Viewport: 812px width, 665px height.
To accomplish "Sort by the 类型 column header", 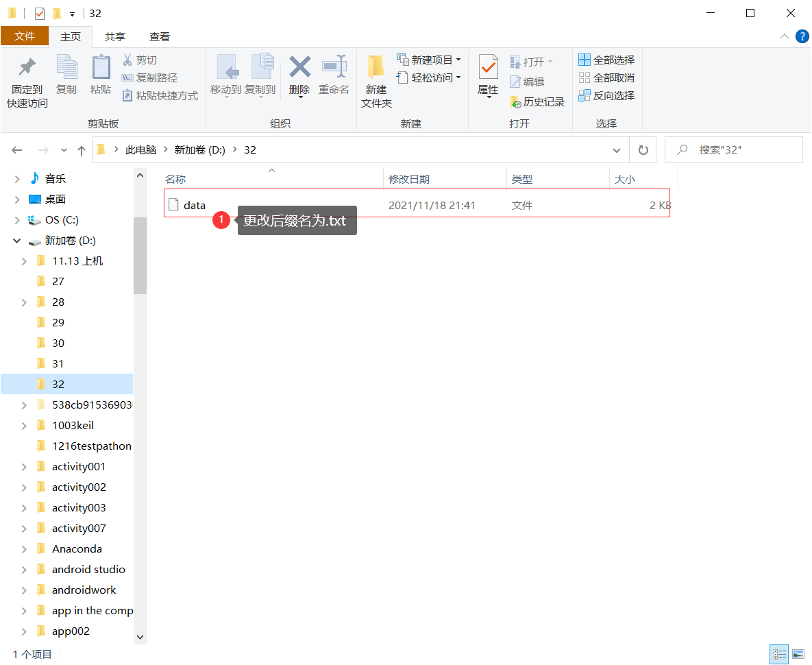I will pos(522,179).
